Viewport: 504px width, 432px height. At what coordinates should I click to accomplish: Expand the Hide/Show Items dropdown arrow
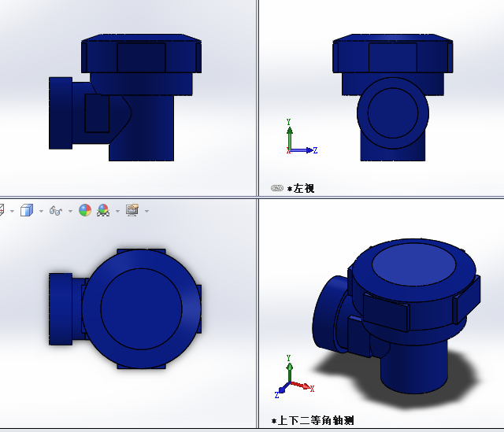[70, 211]
